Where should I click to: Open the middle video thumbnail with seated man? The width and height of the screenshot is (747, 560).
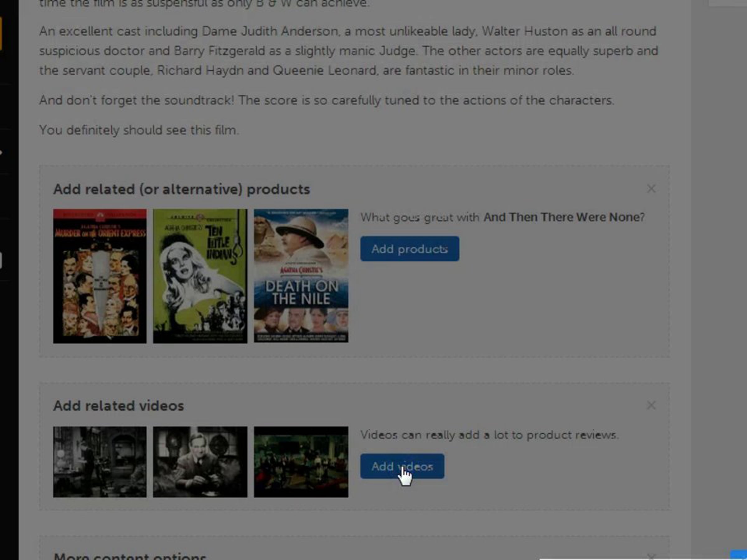coord(200,462)
